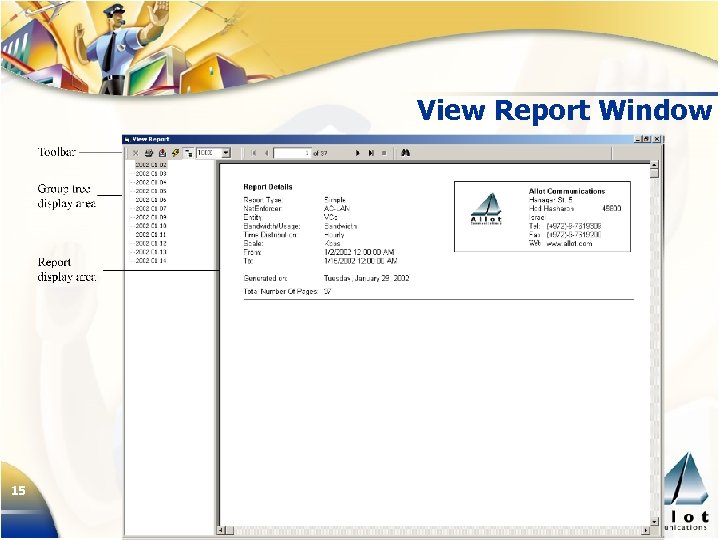
Task: Select the 2002-01-09 group tree entry
Action: click(x=151, y=217)
